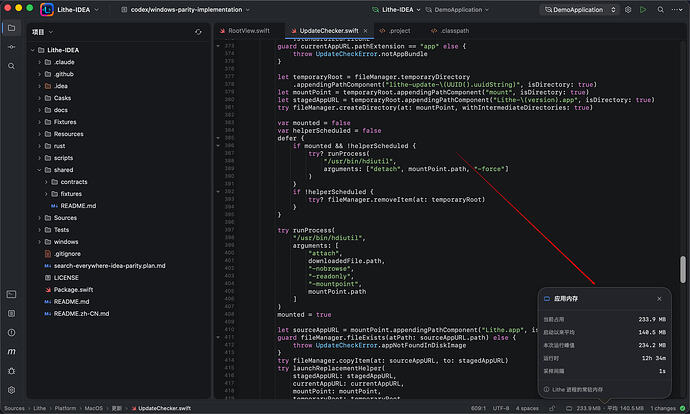Open the Debug bug icon in sidebar
This screenshot has height=414, width=690.
tap(11, 371)
